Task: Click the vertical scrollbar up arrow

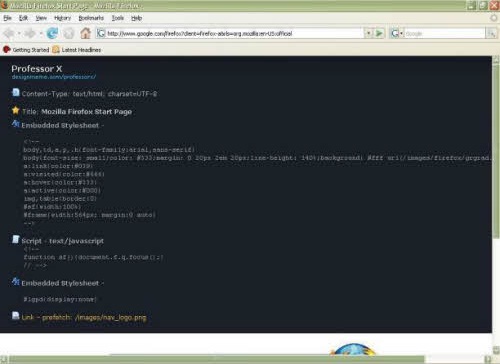Action: click(x=496, y=60)
